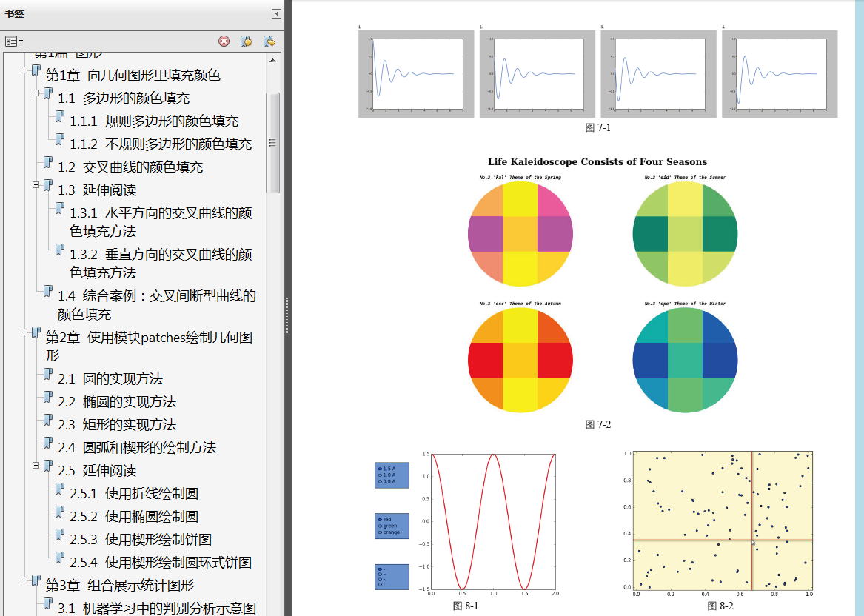Screen dimensions: 864x616
Task: Collapse the 第2章 使用模块patches node
Action: click(24, 332)
